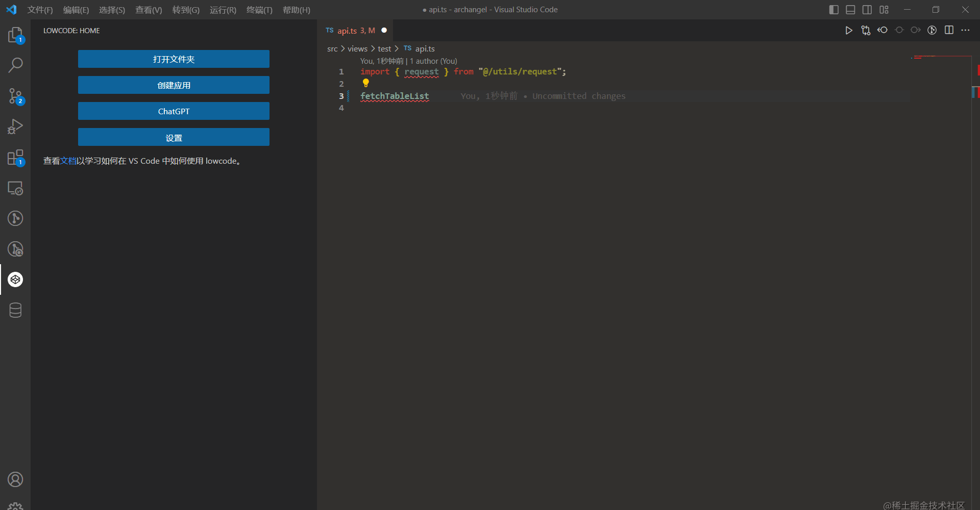Open the 文档 documentation link
980x510 pixels.
point(68,161)
